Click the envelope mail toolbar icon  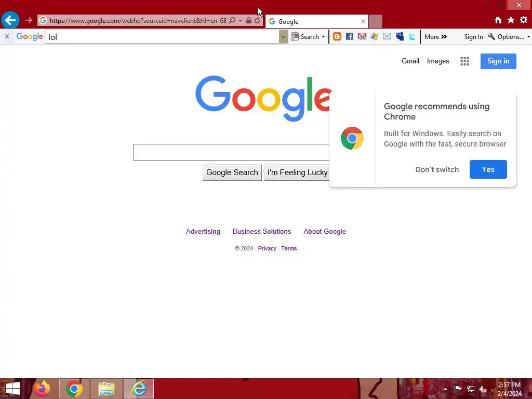[387, 36]
